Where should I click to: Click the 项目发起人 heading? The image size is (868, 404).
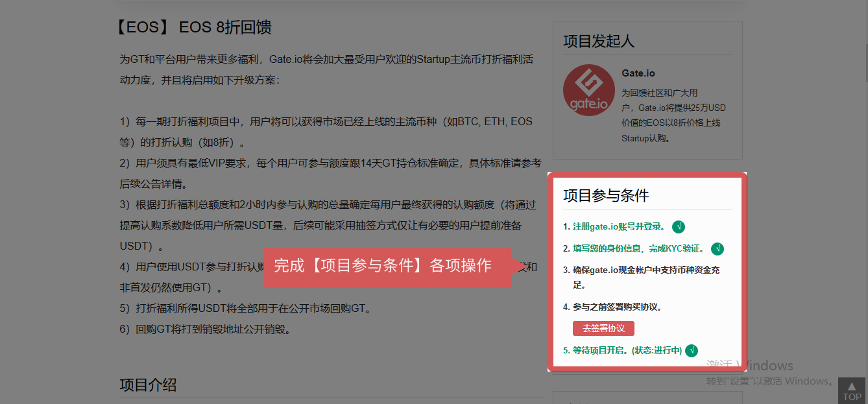[x=599, y=41]
